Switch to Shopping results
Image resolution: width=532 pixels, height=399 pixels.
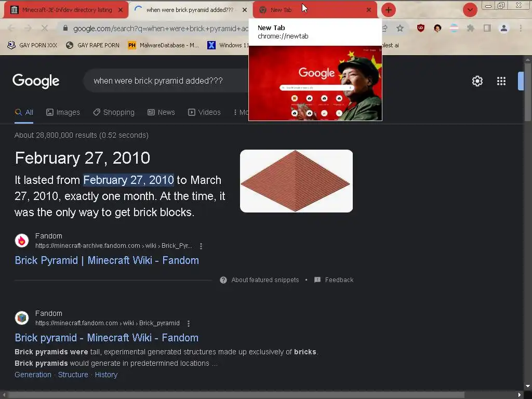(x=114, y=112)
